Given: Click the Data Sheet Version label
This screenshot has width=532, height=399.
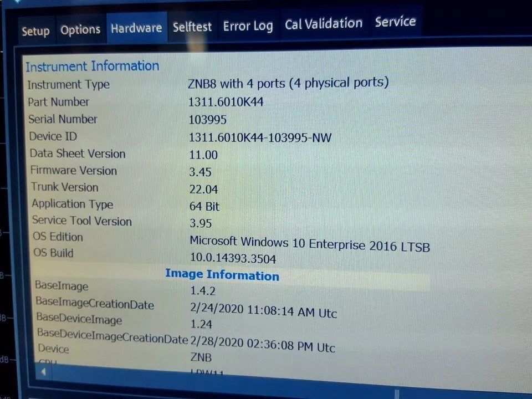Looking at the screenshot, I should [78, 154].
